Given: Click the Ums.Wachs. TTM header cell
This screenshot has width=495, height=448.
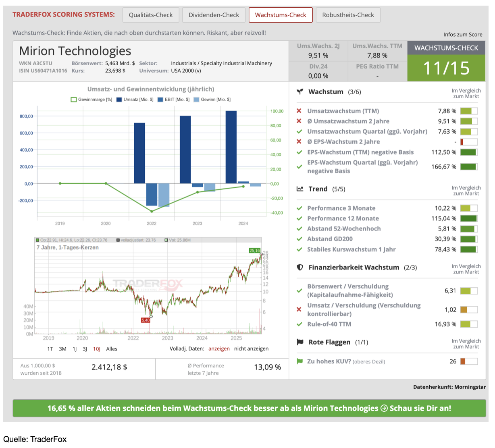Looking at the screenshot, I should click(377, 46).
